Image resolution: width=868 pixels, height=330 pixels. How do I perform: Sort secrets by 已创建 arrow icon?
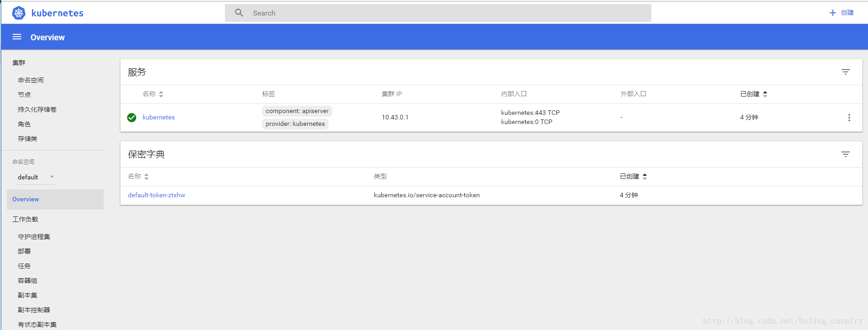point(645,176)
